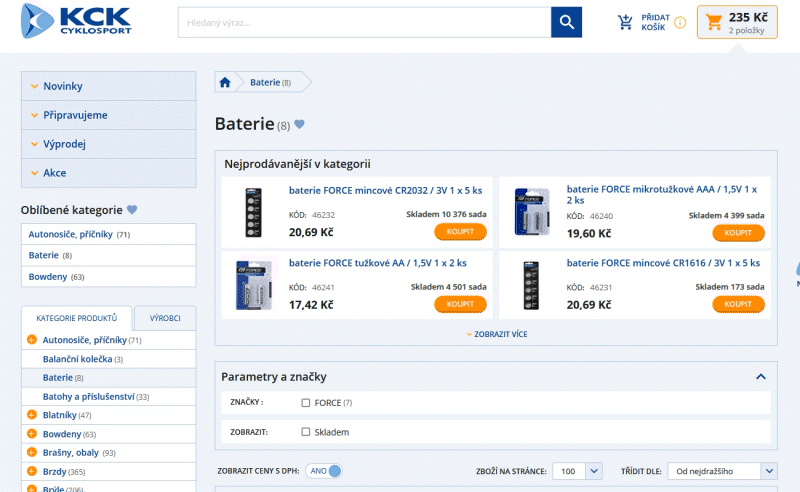Collapse the Parametry a značky panel
800x492 pixels.
click(x=761, y=377)
